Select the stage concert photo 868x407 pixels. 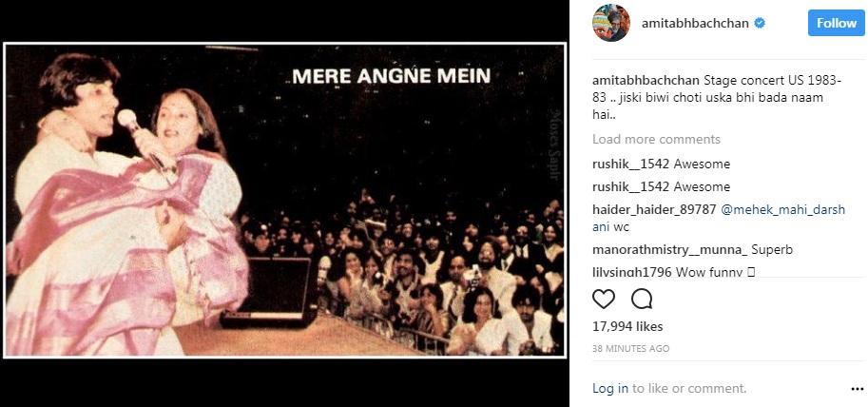[284, 200]
